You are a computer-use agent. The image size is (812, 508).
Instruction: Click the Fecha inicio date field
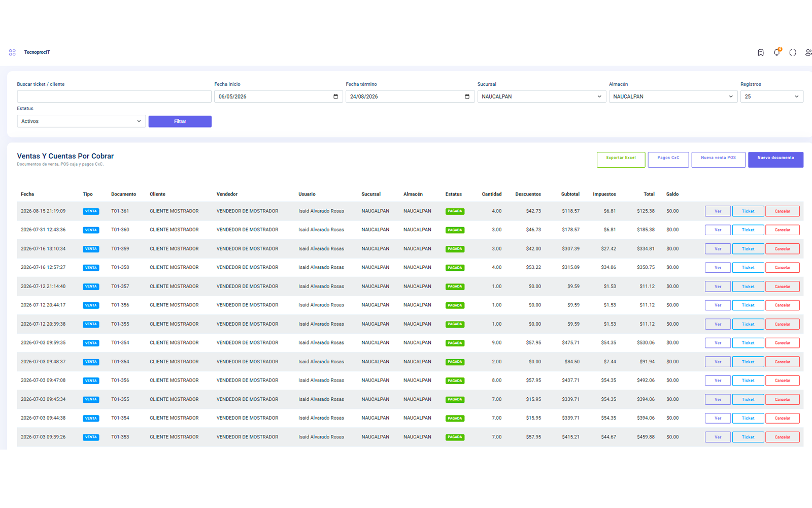coord(278,97)
